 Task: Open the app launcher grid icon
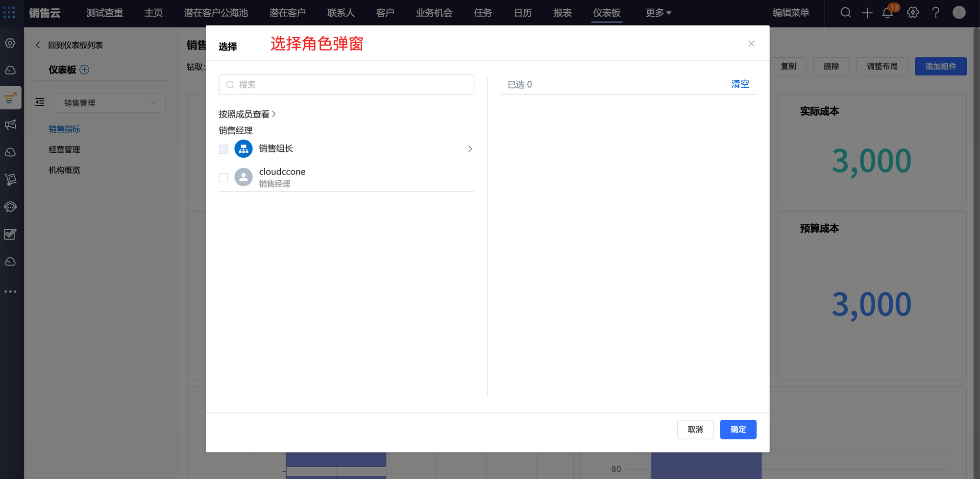(x=9, y=12)
